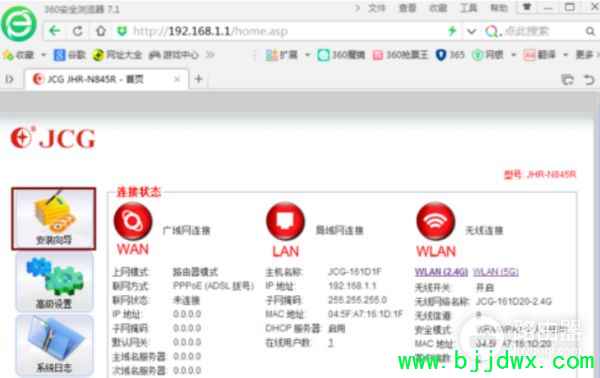
Task: Click the red WAN status icon
Action: (133, 221)
